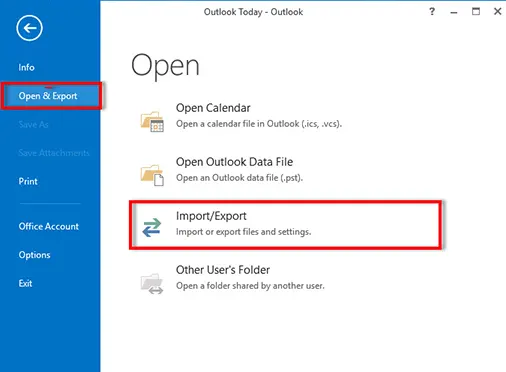Click 'Import or export files and settings' text
Image resolution: width=506 pixels, height=372 pixels.
(243, 232)
